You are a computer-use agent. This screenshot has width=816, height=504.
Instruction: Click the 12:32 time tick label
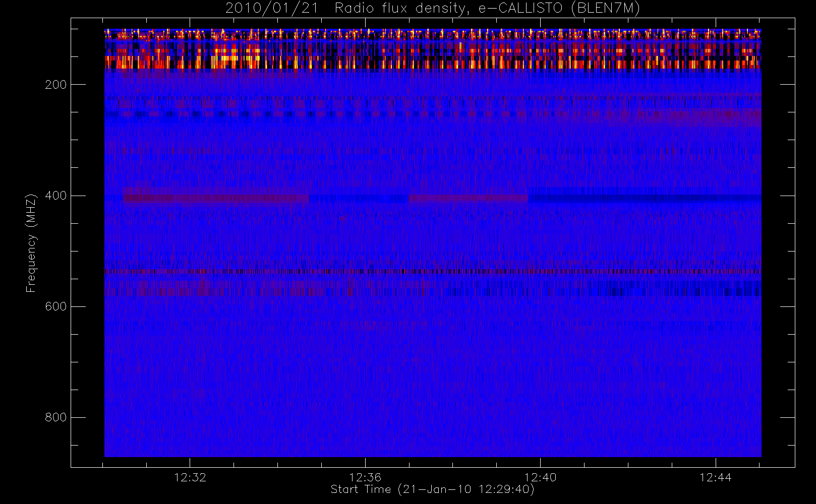(190, 477)
